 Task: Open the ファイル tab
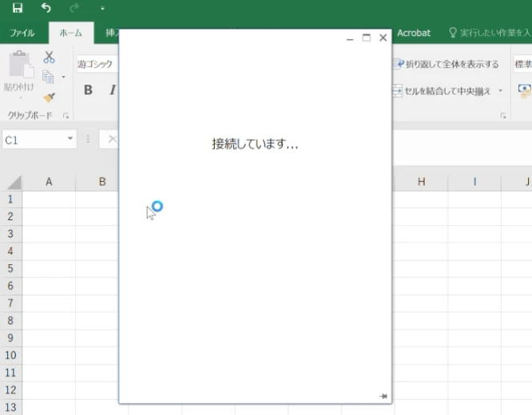click(x=22, y=33)
